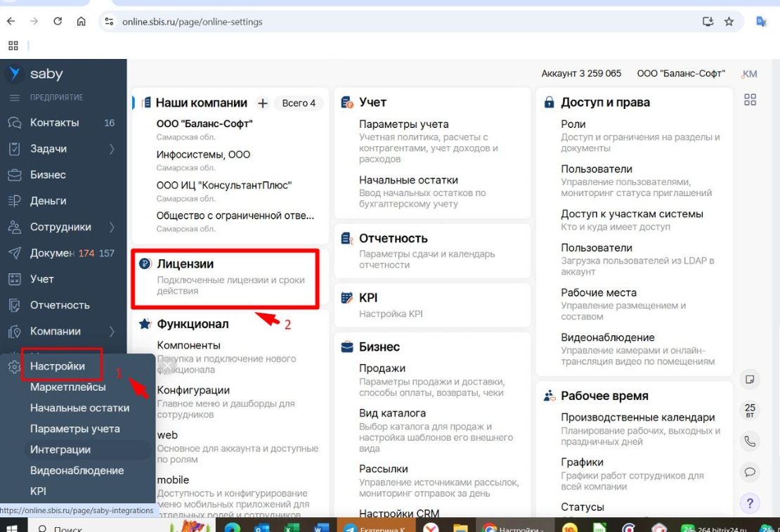780x532 pixels.
Task: Go back using the browser back arrow
Action: [11, 21]
